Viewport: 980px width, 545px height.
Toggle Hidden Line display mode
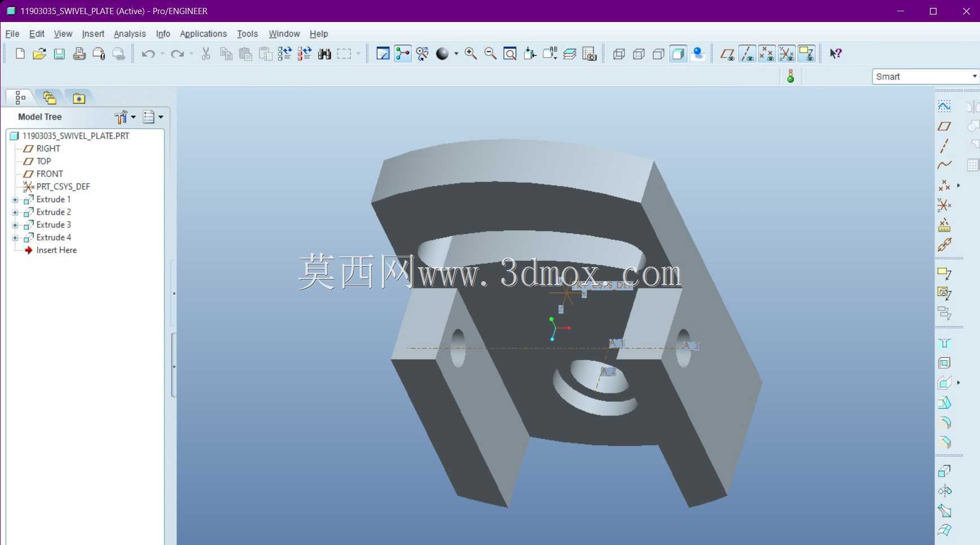coord(638,54)
